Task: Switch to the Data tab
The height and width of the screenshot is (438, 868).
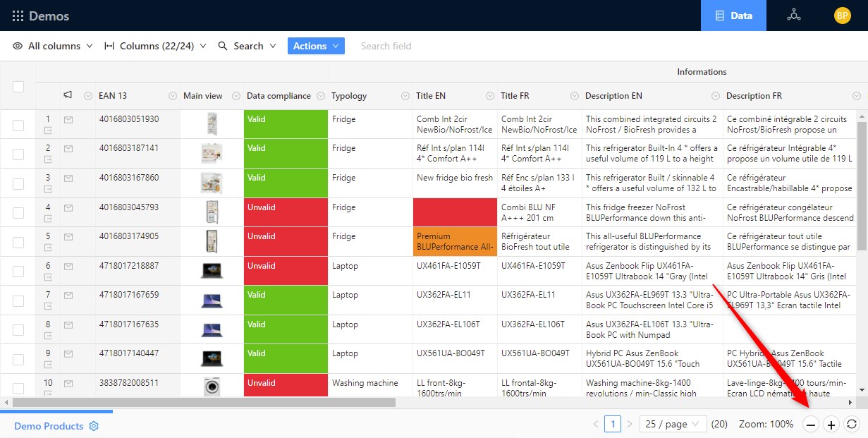Action: coord(733,16)
